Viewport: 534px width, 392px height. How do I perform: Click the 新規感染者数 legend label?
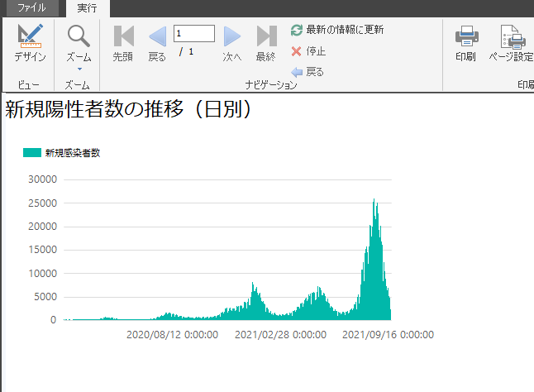pos(73,153)
